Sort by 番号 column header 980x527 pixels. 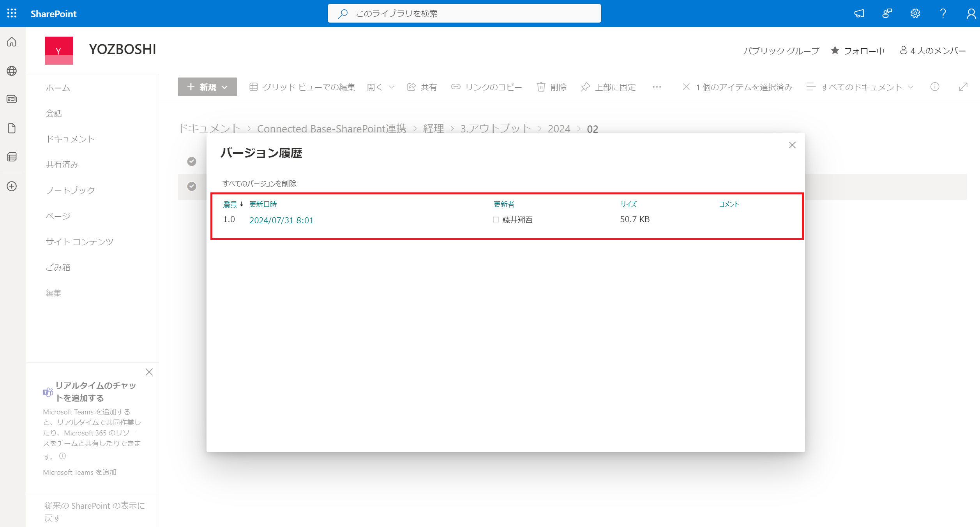click(230, 204)
